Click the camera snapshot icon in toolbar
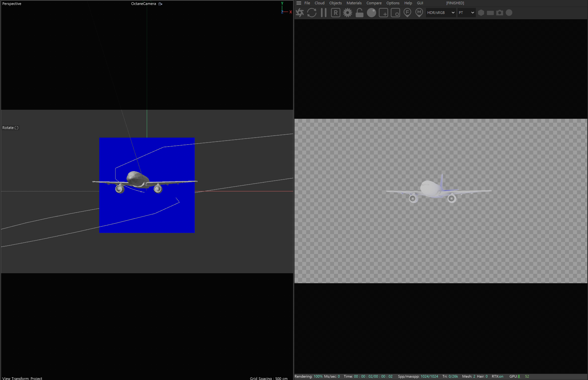 [500, 13]
